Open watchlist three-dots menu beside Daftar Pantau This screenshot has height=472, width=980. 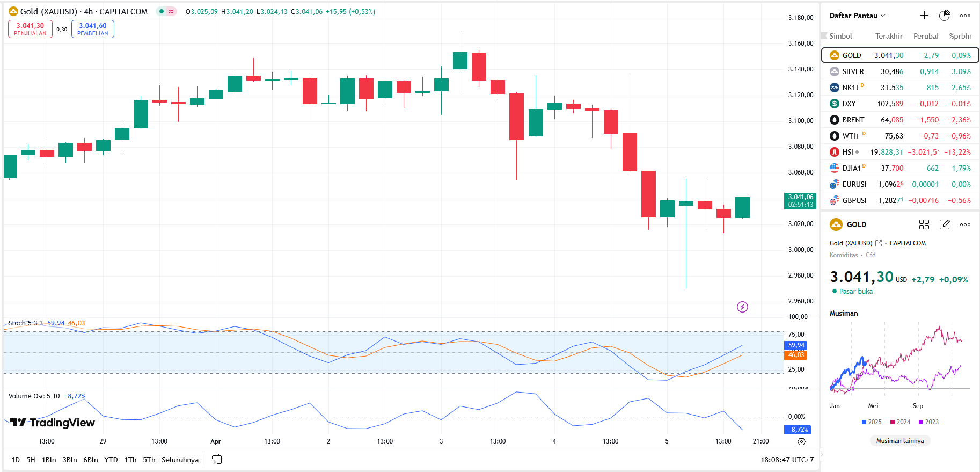coord(965,16)
